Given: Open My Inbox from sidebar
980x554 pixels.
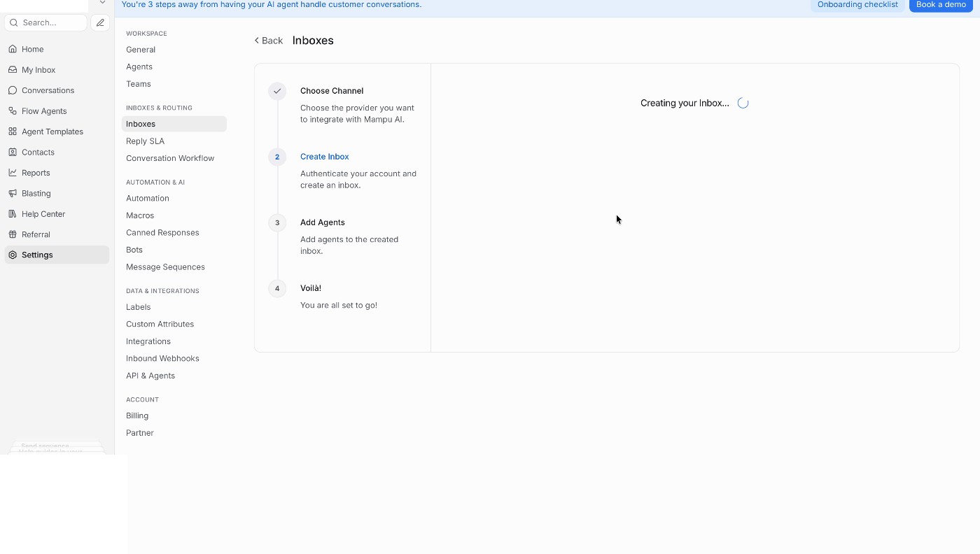Looking at the screenshot, I should tap(38, 70).
